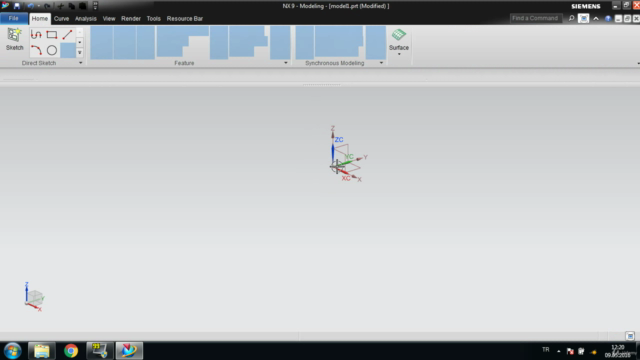Click the Save icon in title bar
The image size is (640, 360).
tap(17, 6)
